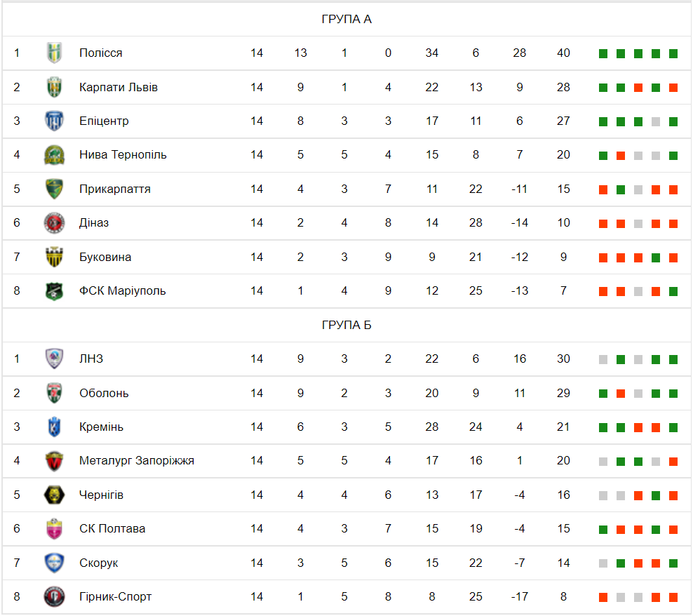Screen dimensions: 693x616
Task: Click the Карпати Львів club crest
Action: coord(54,87)
